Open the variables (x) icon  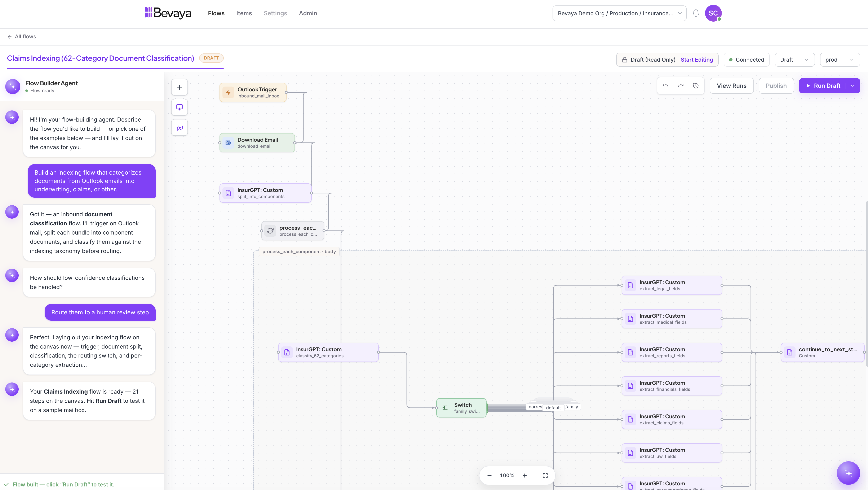(x=180, y=127)
